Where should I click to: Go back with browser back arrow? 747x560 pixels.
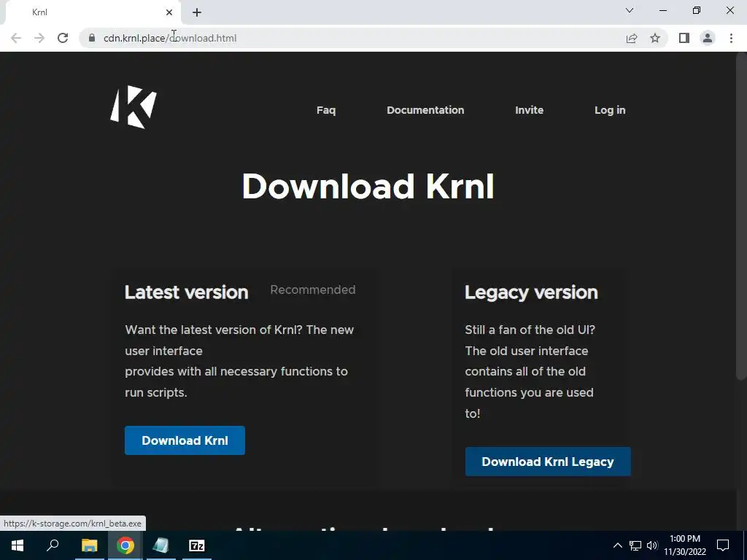pos(16,38)
